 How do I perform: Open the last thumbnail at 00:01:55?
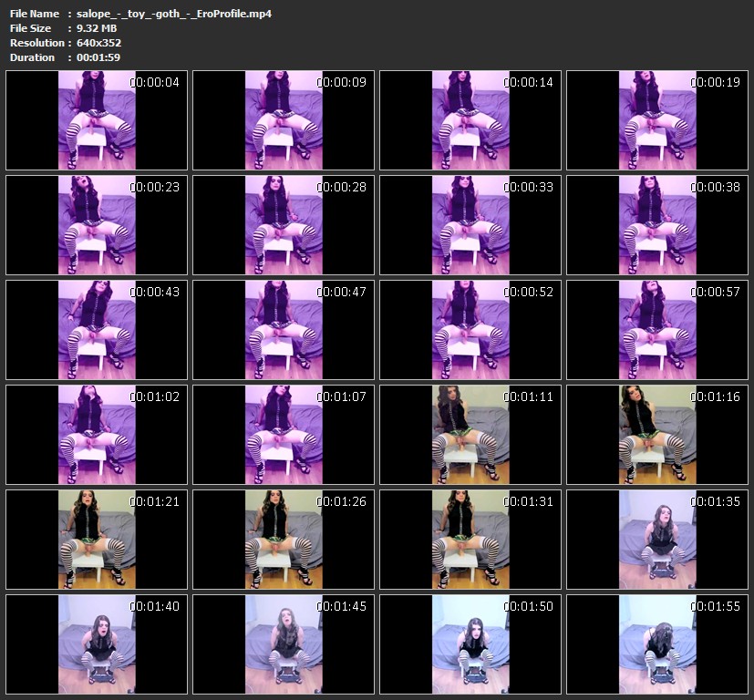657,644
